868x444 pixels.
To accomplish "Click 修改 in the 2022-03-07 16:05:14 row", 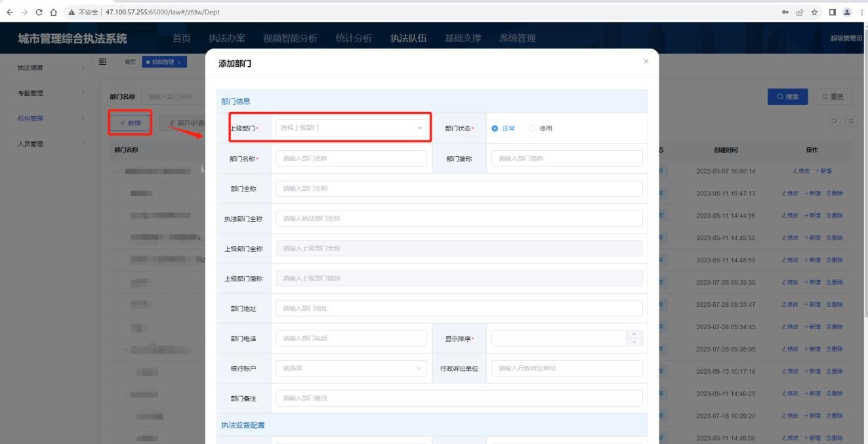I will (801, 171).
